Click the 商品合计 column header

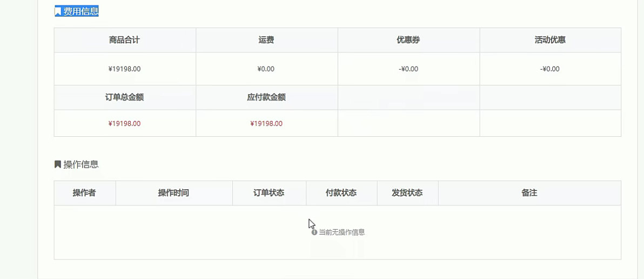[125, 40]
